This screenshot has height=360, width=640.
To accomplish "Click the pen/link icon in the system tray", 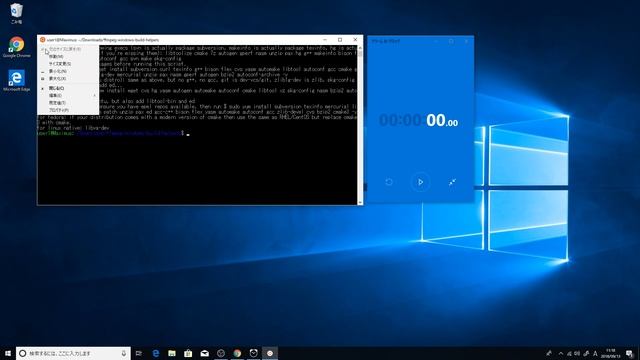I will pos(586,353).
